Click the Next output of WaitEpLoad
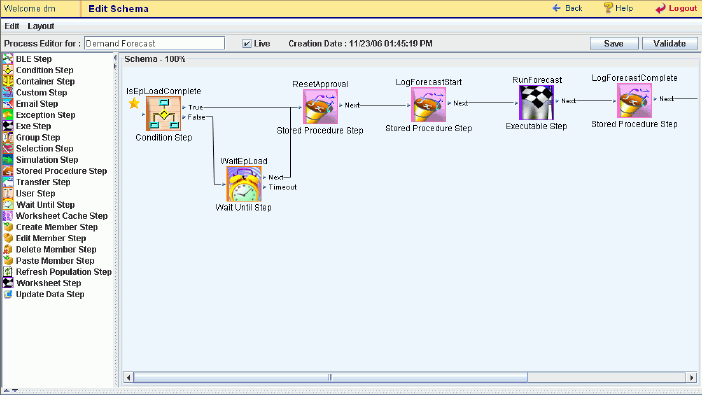 275,177
